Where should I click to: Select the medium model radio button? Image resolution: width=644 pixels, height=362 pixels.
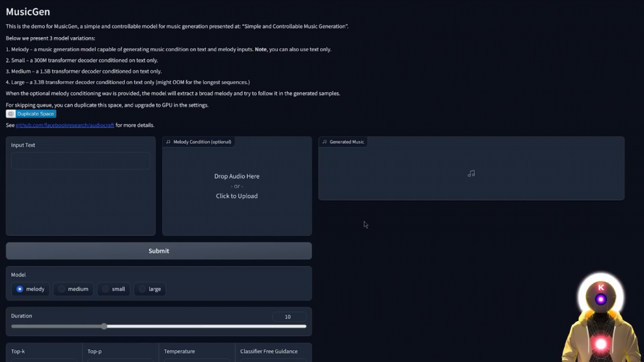click(62, 289)
